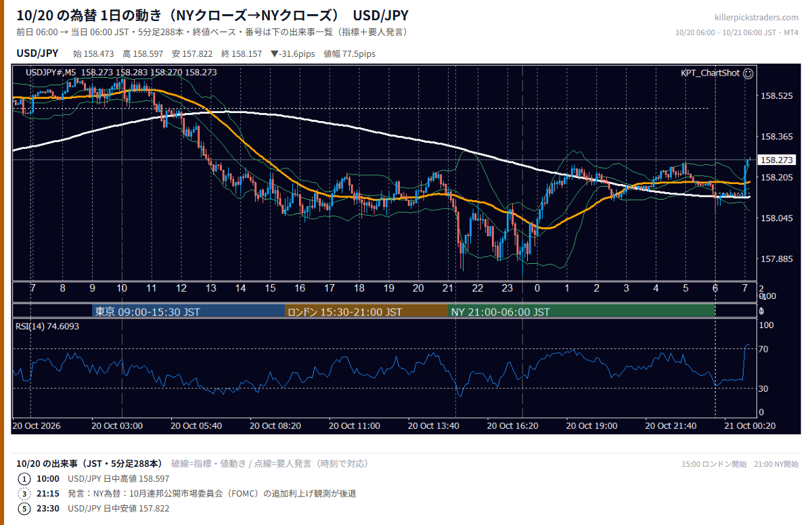This screenshot has width=812, height=525.
Task: Click the bold USD/JPY label above the chart
Action: pos(37,53)
